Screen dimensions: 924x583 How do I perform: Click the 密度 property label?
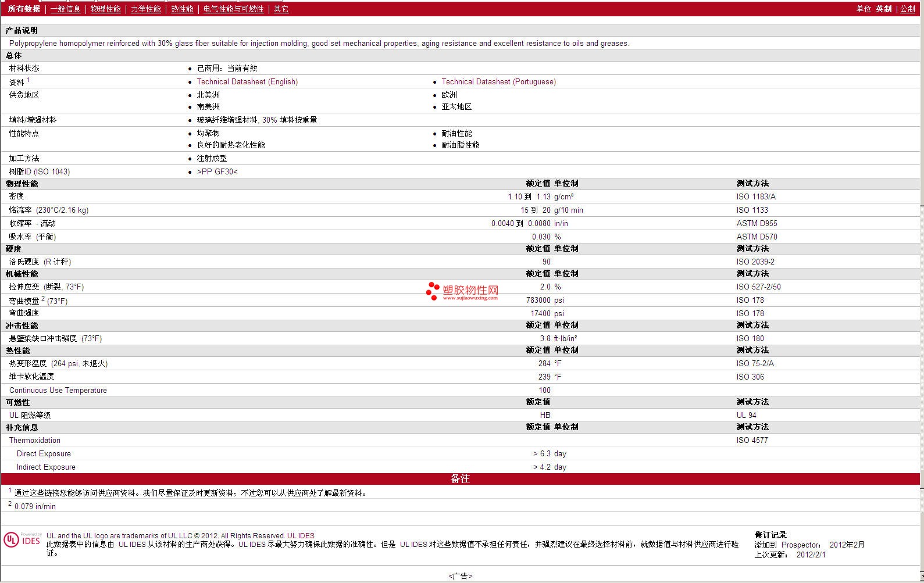point(17,197)
